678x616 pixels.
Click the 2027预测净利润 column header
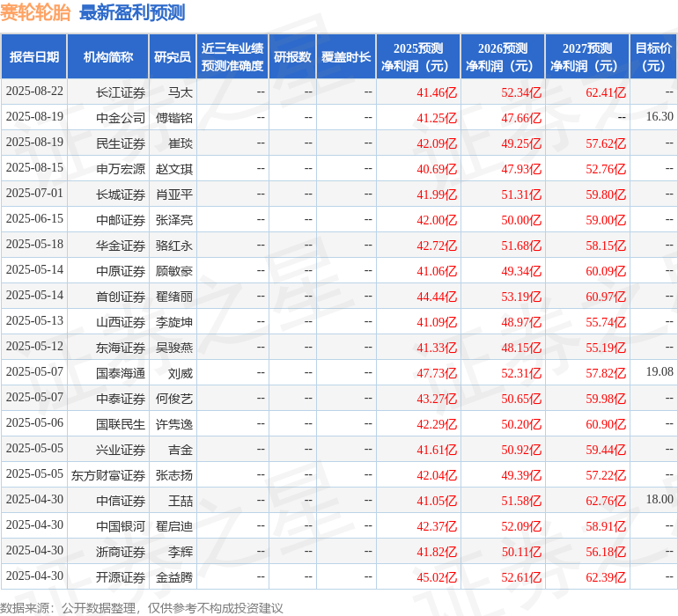click(587, 57)
